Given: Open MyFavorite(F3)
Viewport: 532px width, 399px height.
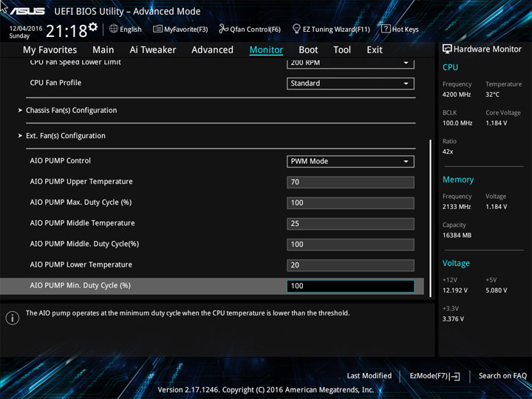Looking at the screenshot, I should click(180, 29).
